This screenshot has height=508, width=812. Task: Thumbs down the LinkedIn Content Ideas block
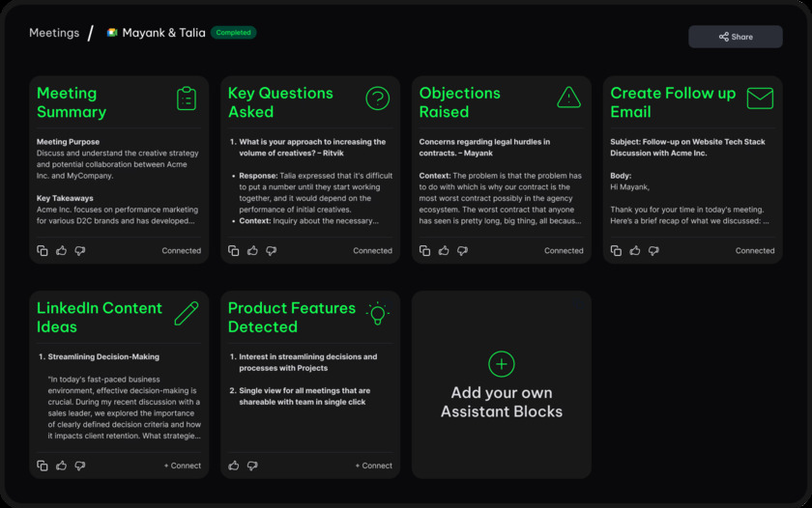pos(79,466)
